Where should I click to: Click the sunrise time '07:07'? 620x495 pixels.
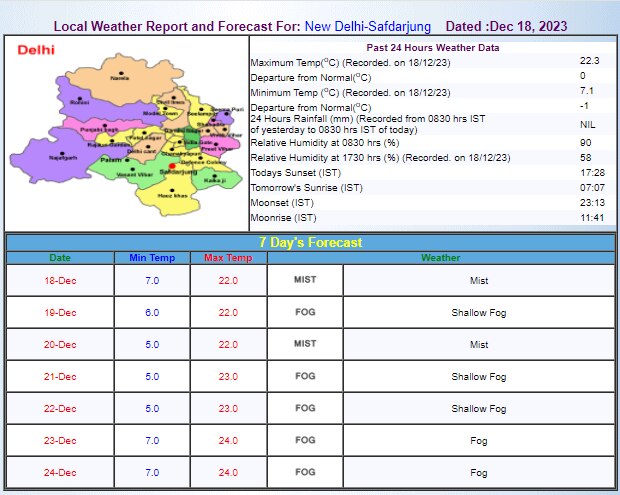[592, 188]
